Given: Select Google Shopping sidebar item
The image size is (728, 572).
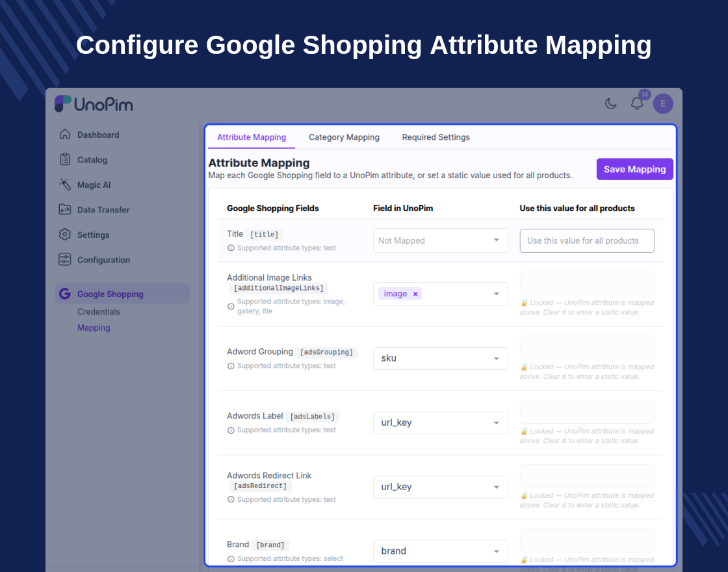Looking at the screenshot, I should click(x=122, y=294).
